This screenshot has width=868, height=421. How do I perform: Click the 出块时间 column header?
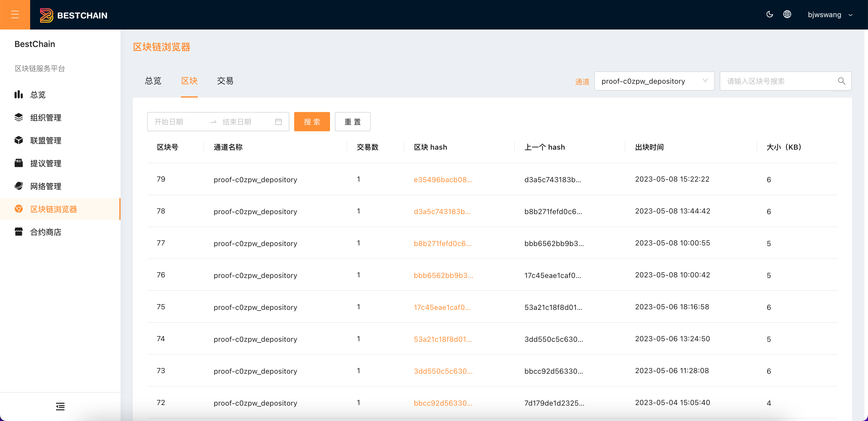(649, 147)
